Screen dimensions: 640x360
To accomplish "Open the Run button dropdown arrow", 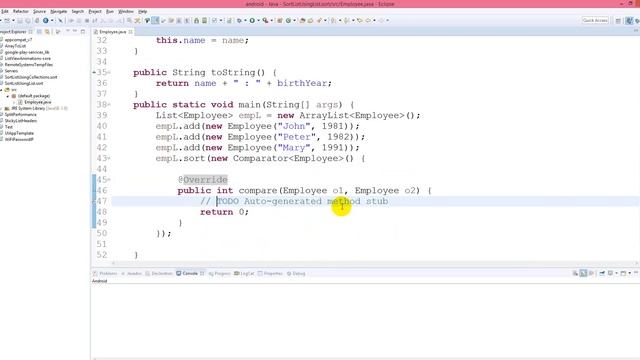I will coord(258,20).
